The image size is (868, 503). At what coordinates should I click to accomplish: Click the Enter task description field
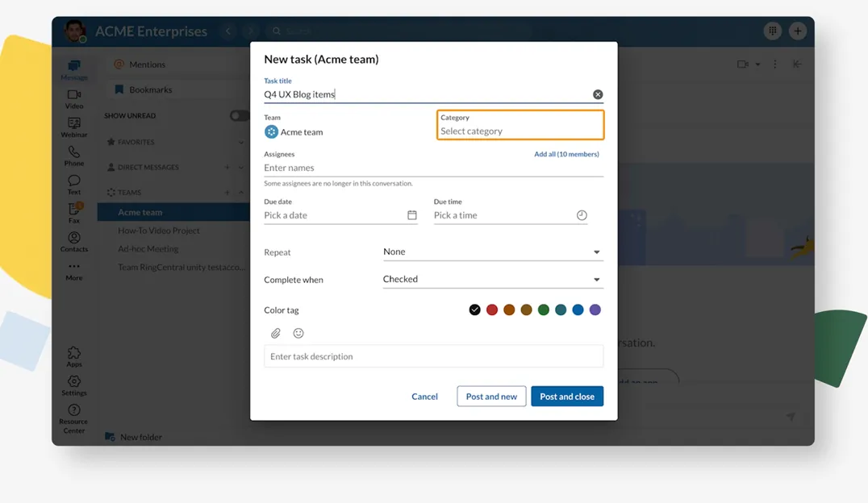click(433, 356)
